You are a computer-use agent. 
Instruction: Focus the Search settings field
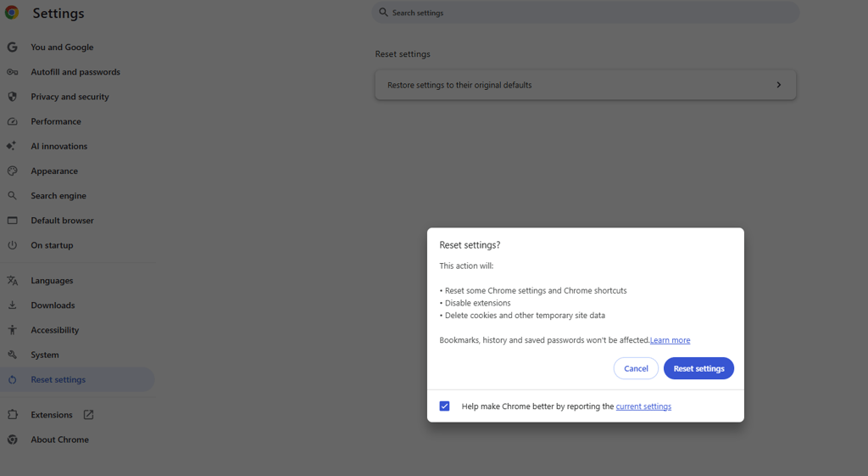tap(586, 12)
